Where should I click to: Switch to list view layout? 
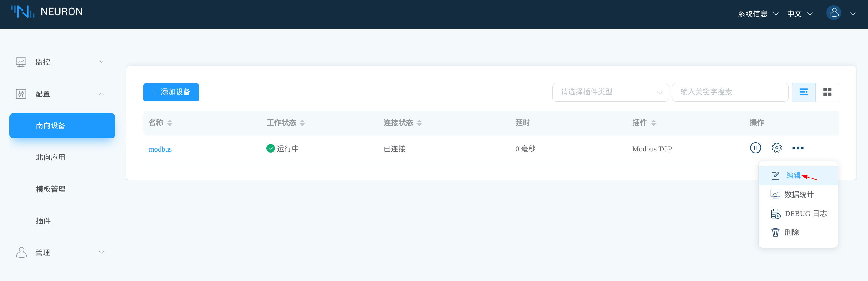coord(803,92)
